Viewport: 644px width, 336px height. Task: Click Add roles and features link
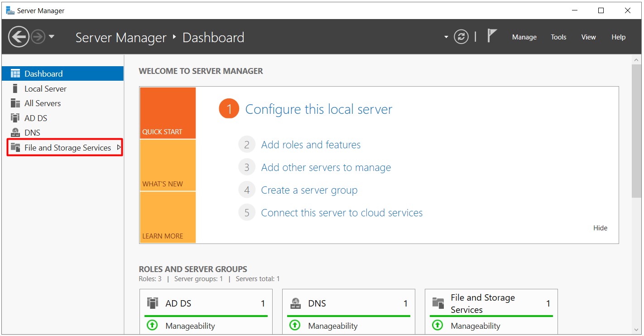(311, 145)
